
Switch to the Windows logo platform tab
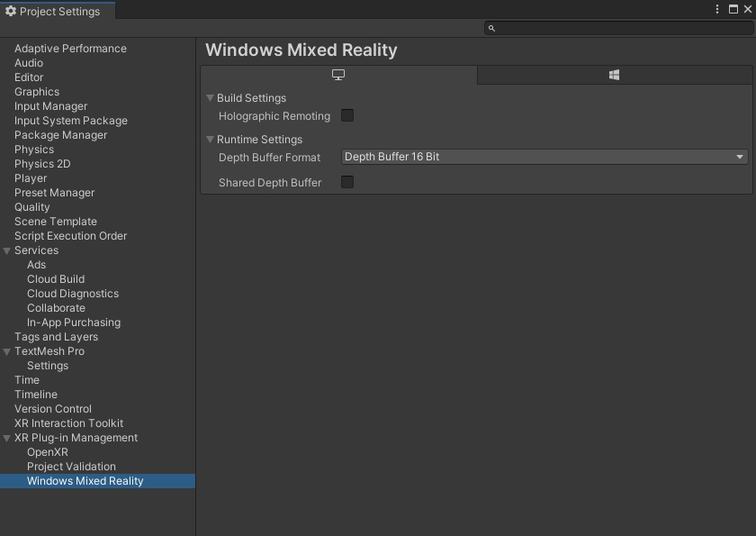click(614, 75)
